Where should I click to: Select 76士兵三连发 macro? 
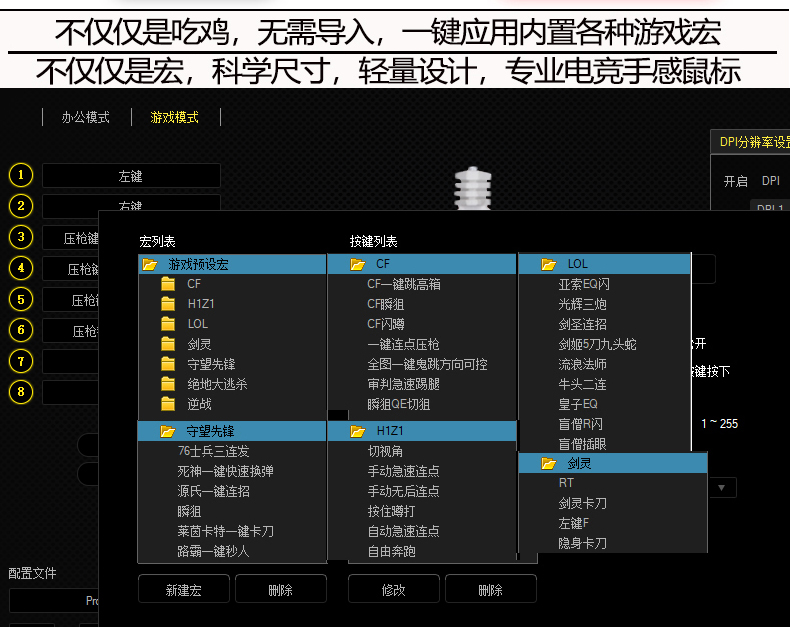(214, 451)
